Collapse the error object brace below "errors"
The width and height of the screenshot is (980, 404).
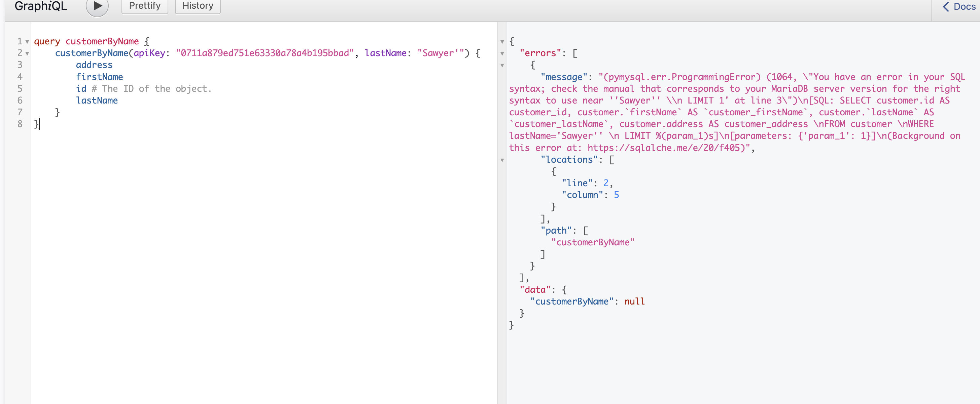tap(502, 65)
